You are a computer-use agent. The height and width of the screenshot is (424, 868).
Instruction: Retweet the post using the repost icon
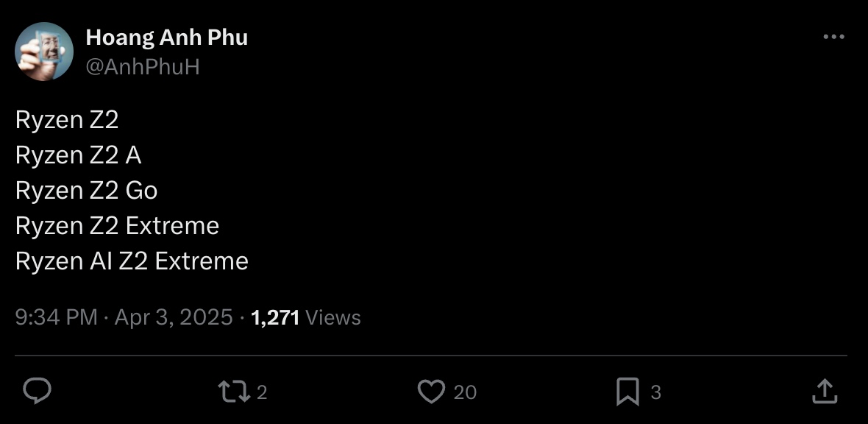235,392
